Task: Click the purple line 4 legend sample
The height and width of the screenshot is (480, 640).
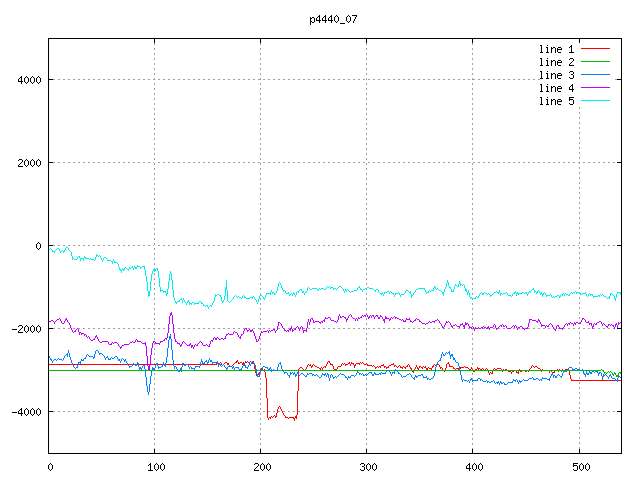Action: tap(595, 87)
